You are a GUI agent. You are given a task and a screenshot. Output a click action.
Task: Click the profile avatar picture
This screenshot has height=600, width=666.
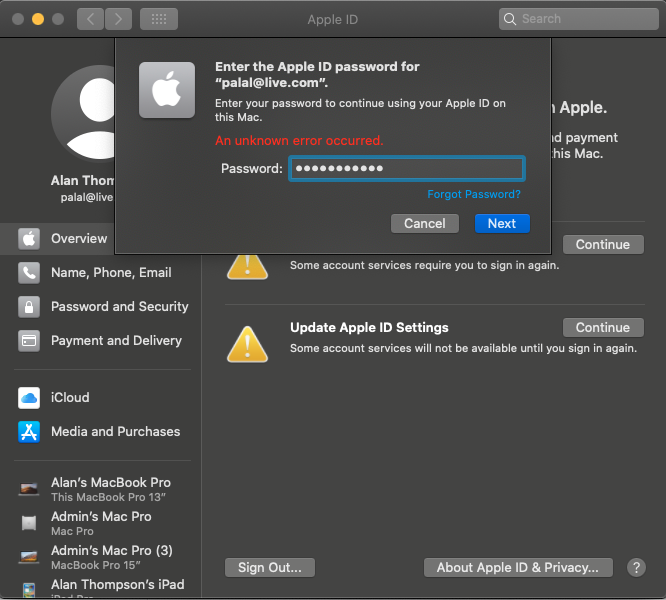click(83, 114)
